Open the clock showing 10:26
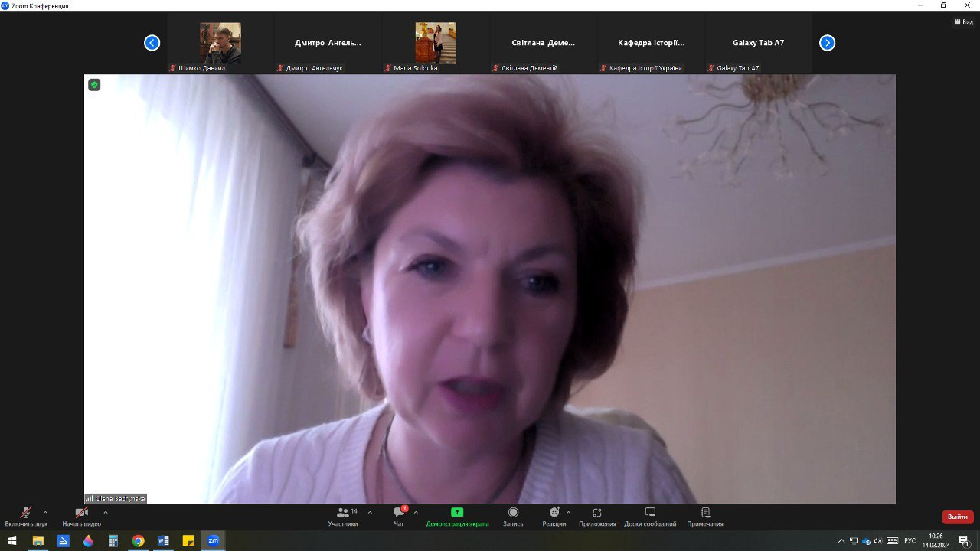This screenshot has width=980, height=551. point(935,541)
